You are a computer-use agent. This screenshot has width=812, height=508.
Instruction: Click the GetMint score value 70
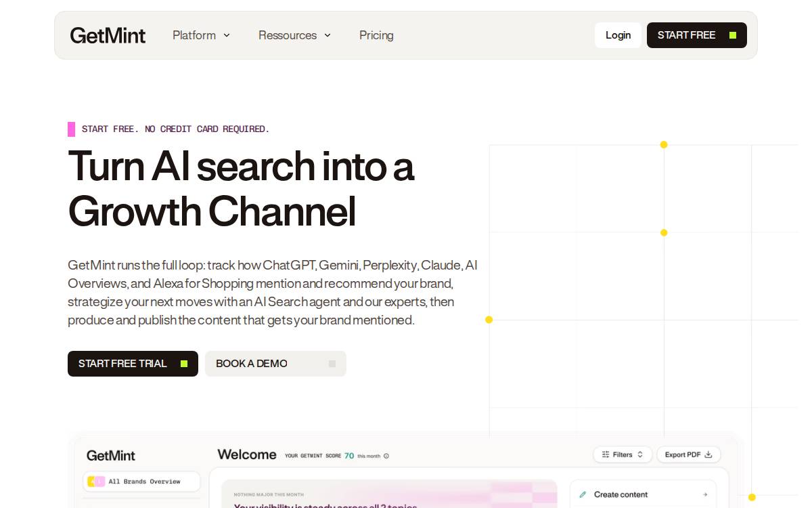tap(349, 456)
